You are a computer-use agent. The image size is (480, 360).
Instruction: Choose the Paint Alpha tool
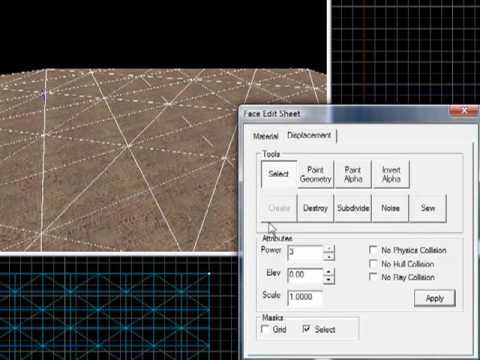(x=353, y=174)
